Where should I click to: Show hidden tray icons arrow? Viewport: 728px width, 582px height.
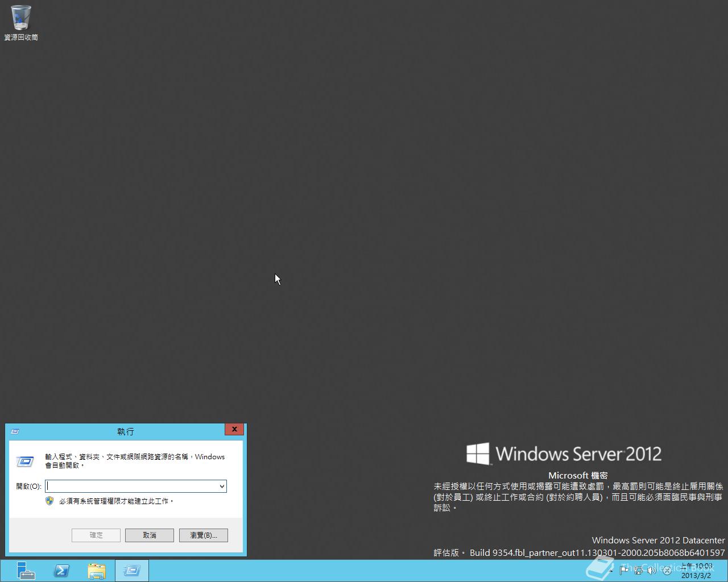[x=611, y=571]
